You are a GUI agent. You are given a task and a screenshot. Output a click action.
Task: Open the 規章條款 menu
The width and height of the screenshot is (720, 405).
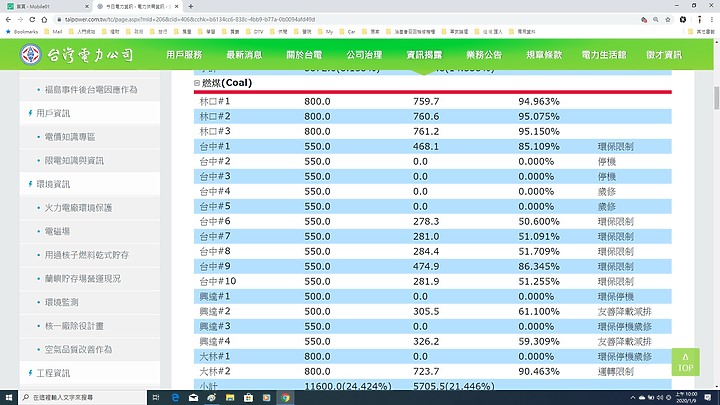[x=544, y=55]
